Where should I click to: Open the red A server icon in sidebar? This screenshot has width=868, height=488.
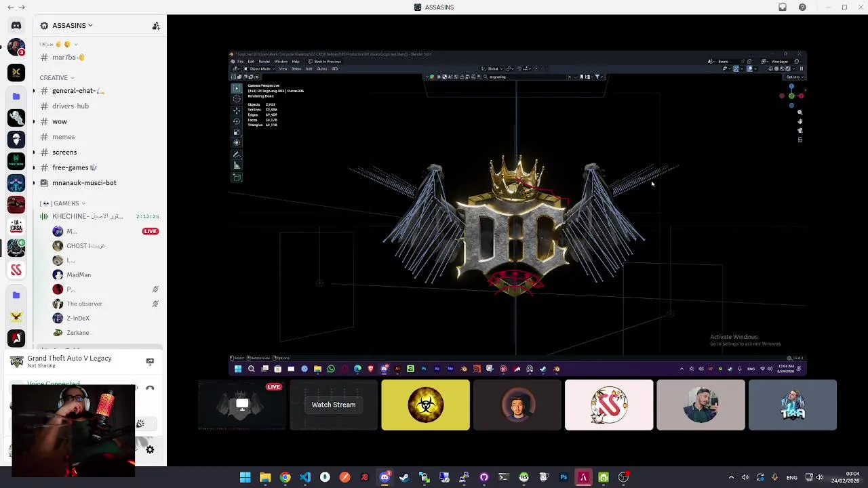click(x=16, y=338)
